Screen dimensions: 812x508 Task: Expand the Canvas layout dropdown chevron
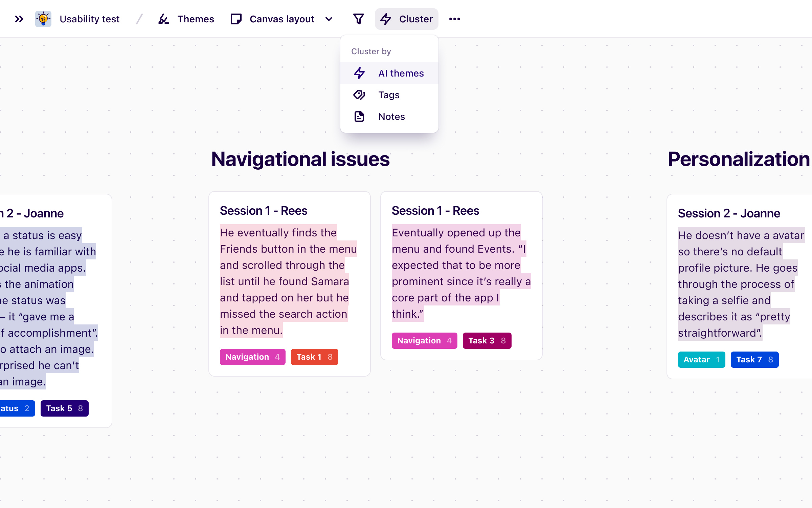click(329, 19)
